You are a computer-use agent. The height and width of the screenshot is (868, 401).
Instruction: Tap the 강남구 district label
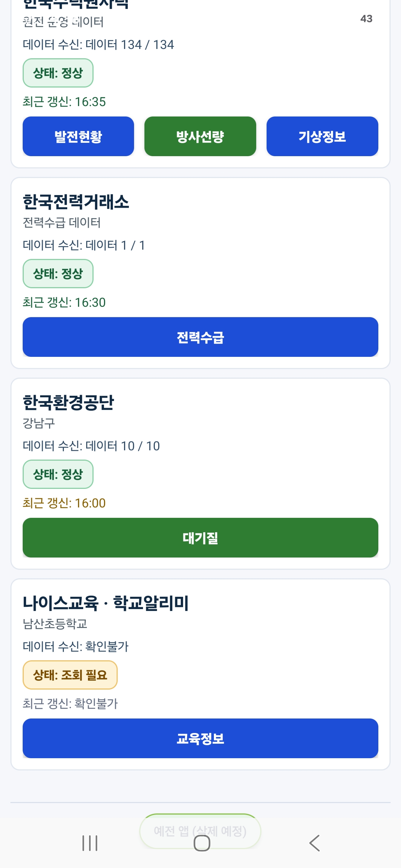coord(39,423)
